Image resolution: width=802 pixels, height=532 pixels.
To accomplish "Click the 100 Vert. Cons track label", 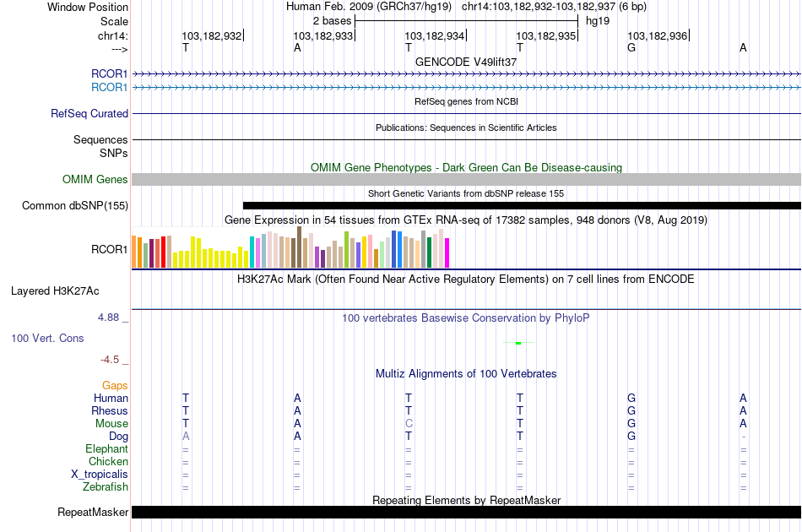I will click(47, 338).
